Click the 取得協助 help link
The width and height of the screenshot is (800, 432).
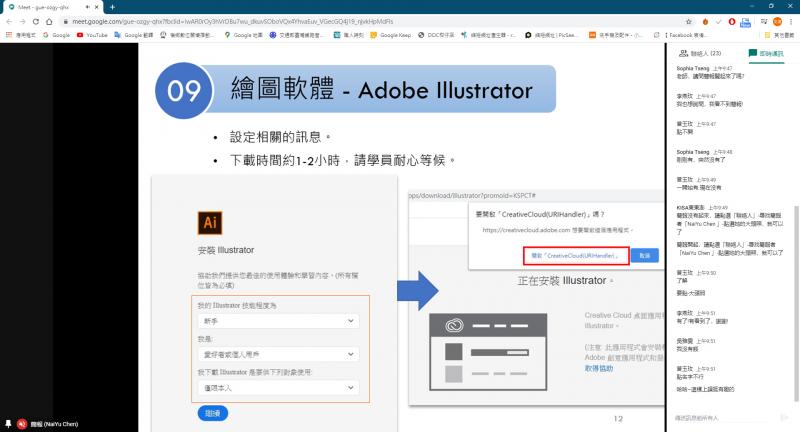pos(598,368)
